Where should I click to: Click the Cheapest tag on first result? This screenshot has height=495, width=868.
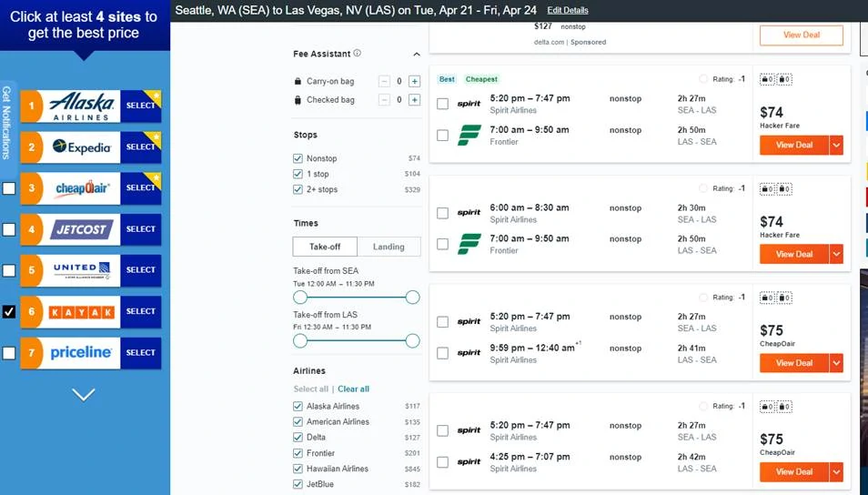click(481, 79)
